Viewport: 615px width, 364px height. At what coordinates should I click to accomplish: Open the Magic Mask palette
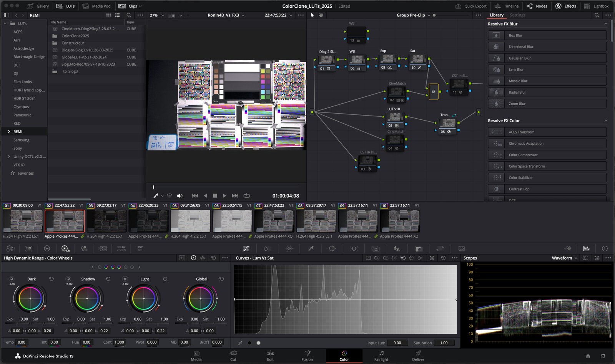pyautogui.click(x=376, y=248)
